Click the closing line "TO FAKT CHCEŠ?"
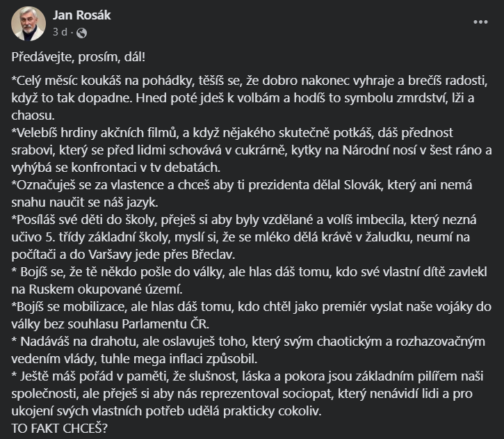The width and height of the screenshot is (504, 439). pyautogui.click(x=60, y=426)
